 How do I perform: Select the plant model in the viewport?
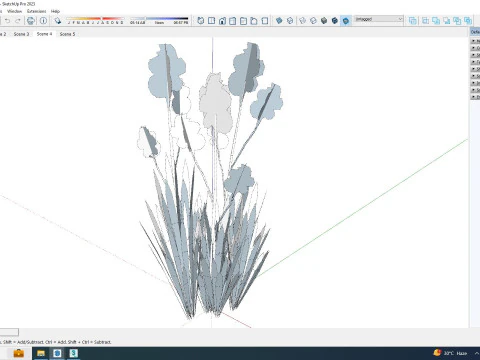(x=210, y=180)
